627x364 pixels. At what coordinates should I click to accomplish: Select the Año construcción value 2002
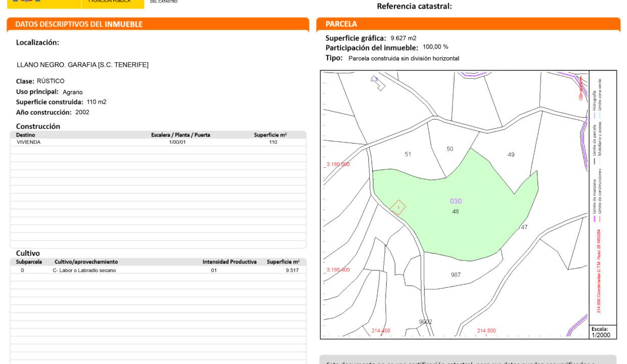pyautogui.click(x=82, y=112)
